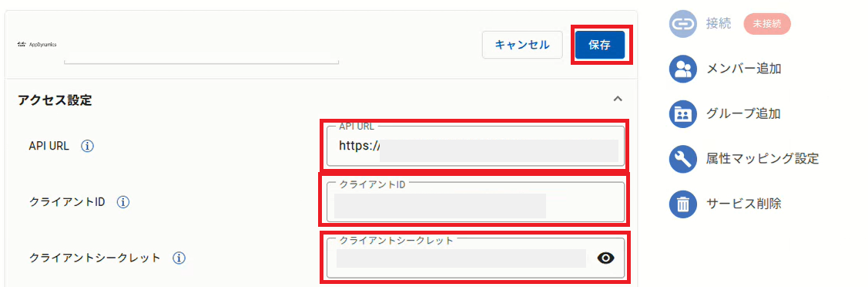Select サービス削除 text link
Viewport: 868px width, 287px height.
click(743, 204)
